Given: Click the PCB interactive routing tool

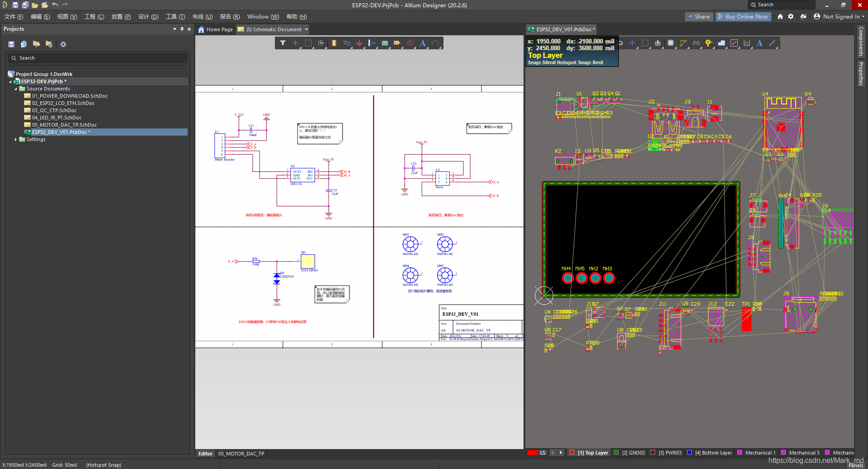Looking at the screenshot, I should tap(683, 43).
